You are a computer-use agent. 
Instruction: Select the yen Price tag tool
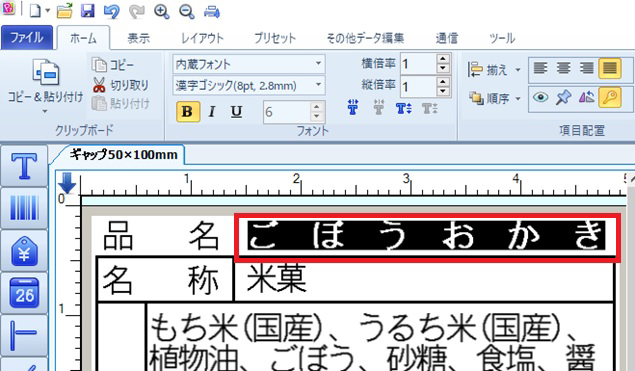coord(24,250)
